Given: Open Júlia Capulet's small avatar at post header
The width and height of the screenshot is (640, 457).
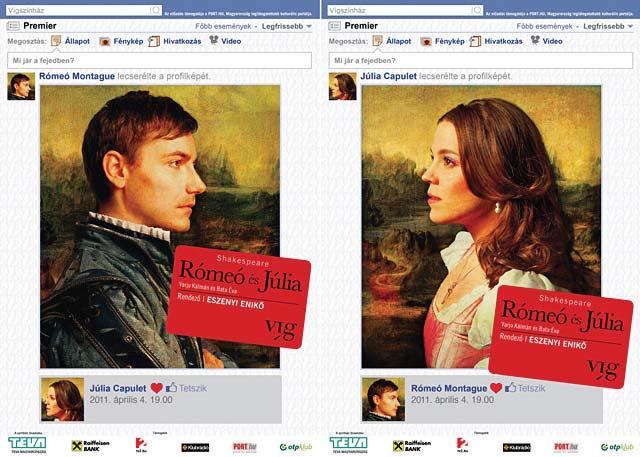Looking at the screenshot, I should pyautogui.click(x=342, y=87).
